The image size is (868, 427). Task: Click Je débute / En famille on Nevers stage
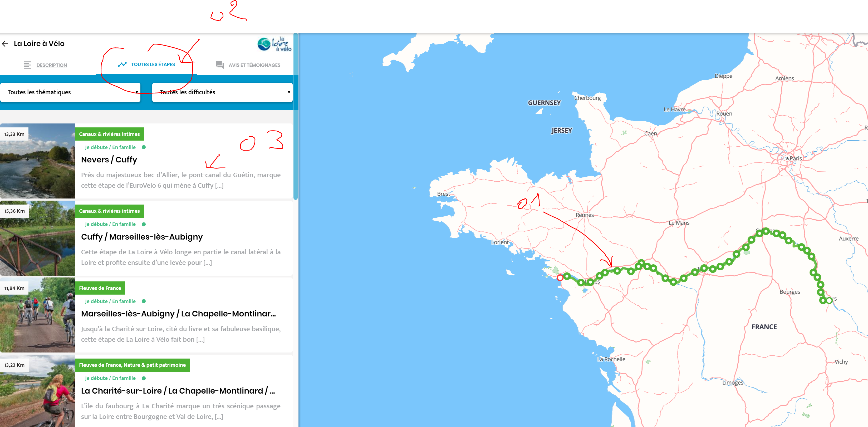[x=110, y=147]
